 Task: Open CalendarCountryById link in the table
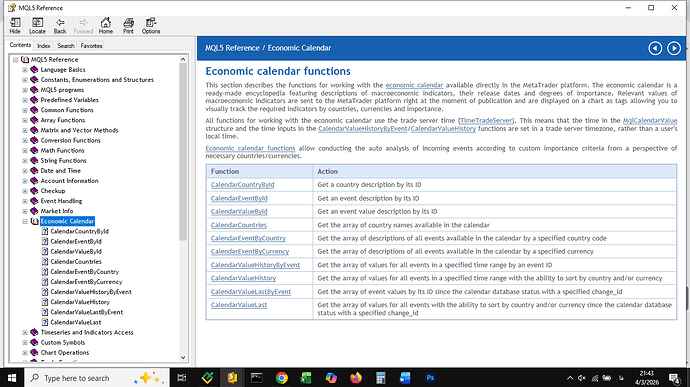point(242,184)
